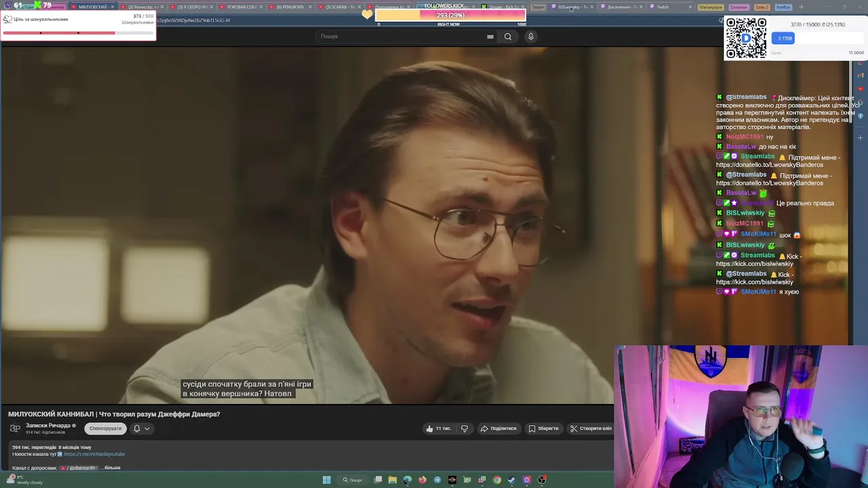Open Google Chrome from taskbar

(497, 480)
